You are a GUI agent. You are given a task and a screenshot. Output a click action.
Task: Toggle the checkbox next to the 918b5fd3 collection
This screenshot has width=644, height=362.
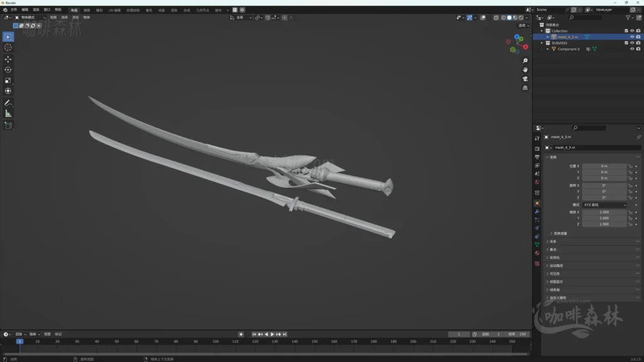click(626, 43)
